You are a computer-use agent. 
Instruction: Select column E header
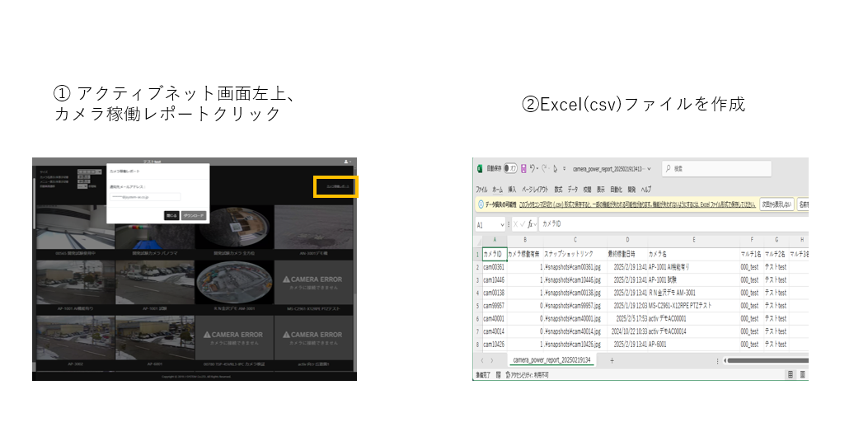693,240
